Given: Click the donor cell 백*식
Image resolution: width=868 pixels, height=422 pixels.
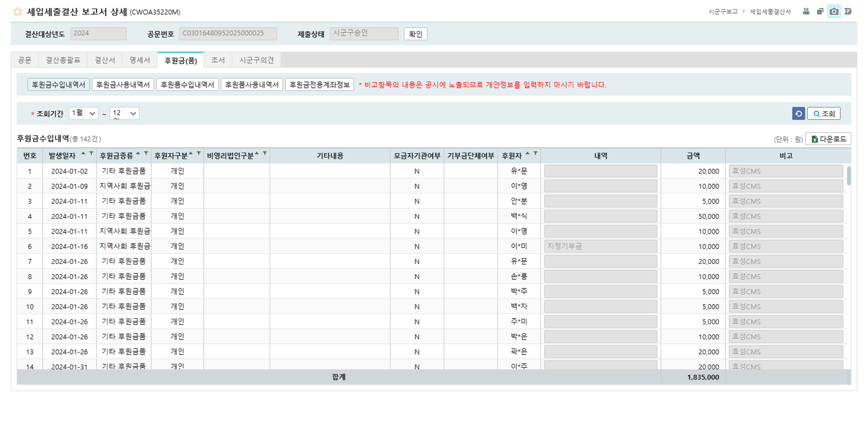Looking at the screenshot, I should (x=519, y=216).
